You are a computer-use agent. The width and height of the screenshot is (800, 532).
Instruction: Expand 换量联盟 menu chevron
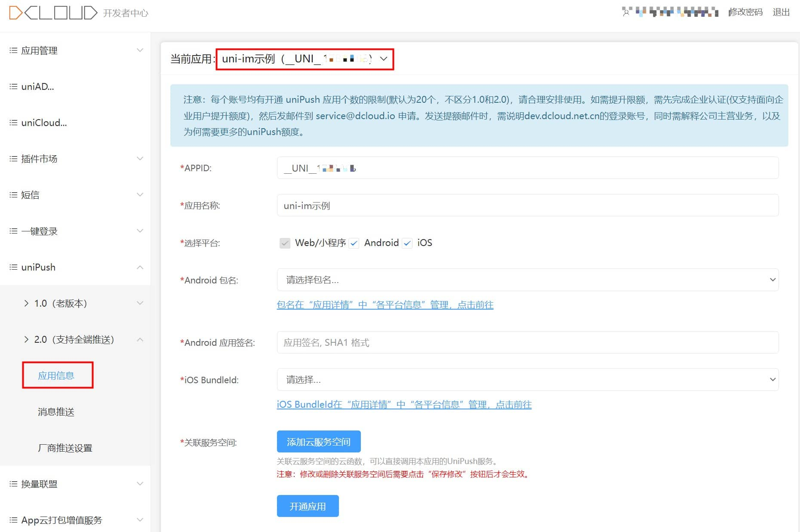click(x=140, y=484)
